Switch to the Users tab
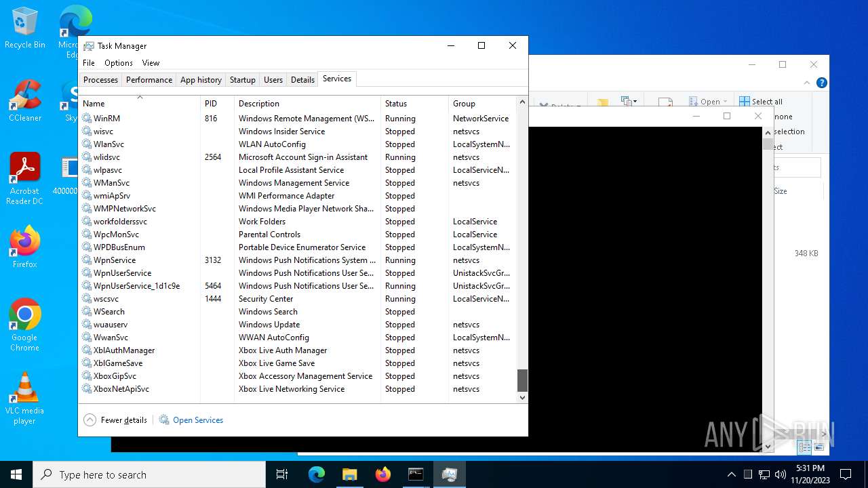This screenshot has width=868, height=488. coord(273,80)
